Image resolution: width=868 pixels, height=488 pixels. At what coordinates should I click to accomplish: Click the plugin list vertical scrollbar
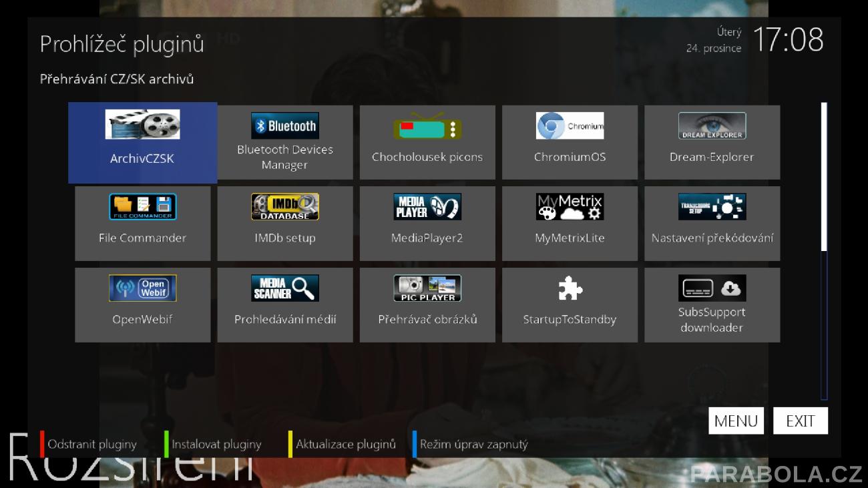pos(824,251)
